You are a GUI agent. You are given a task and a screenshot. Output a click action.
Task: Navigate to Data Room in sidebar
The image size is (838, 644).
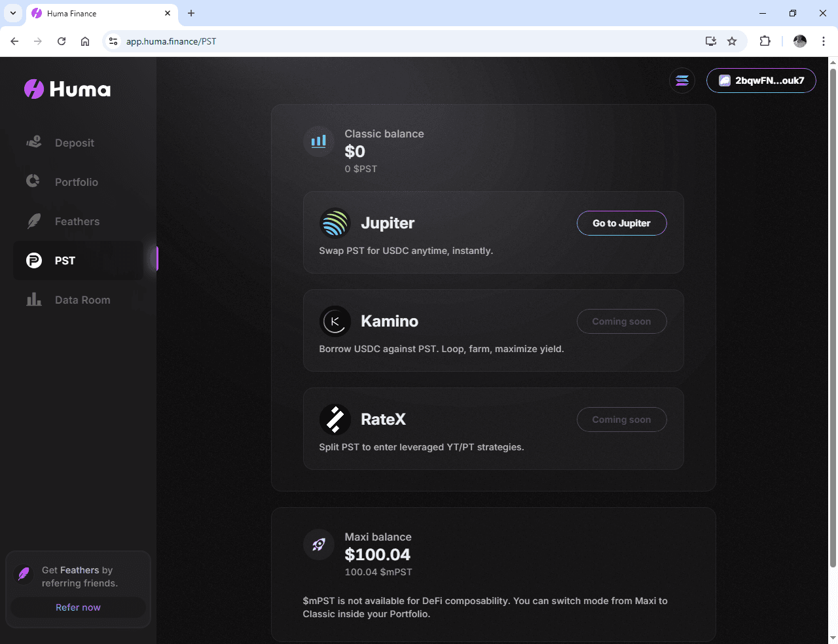(79, 300)
